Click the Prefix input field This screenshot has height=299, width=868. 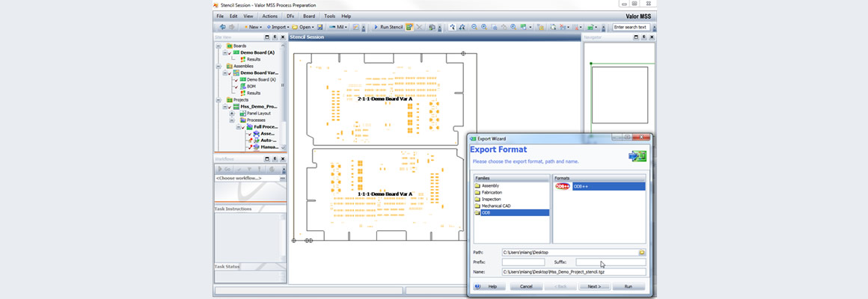click(x=523, y=262)
